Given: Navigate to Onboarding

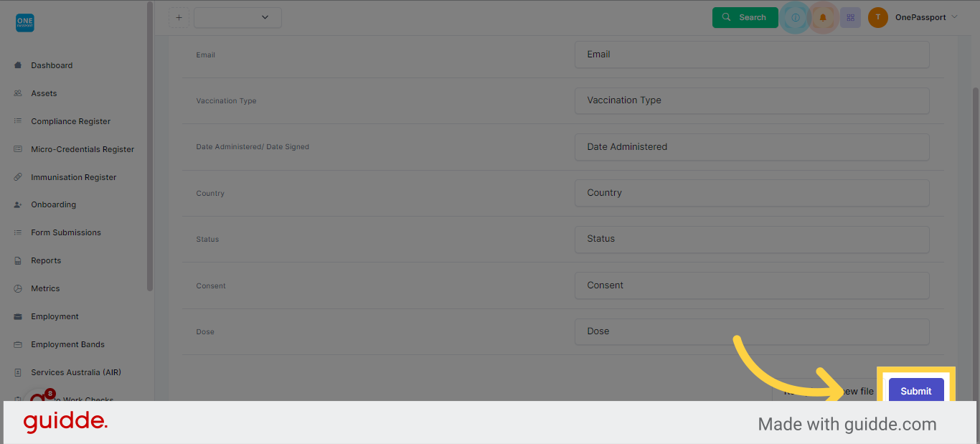Looking at the screenshot, I should click(x=53, y=204).
